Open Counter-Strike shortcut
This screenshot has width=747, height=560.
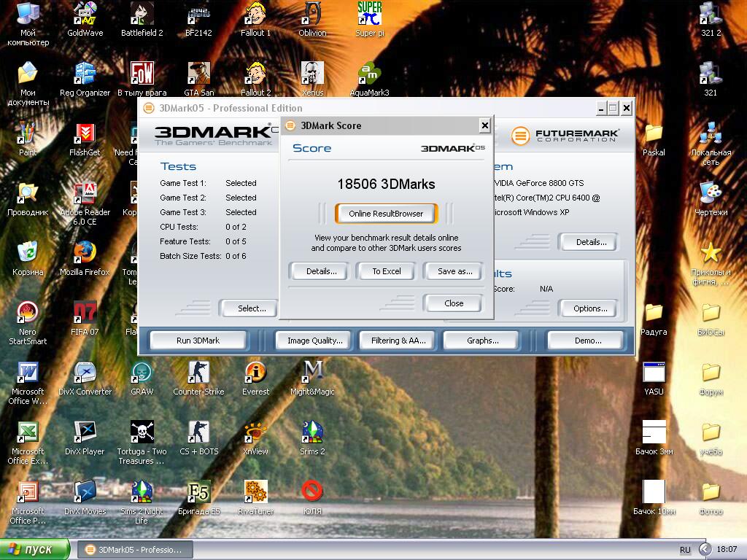[198, 379]
